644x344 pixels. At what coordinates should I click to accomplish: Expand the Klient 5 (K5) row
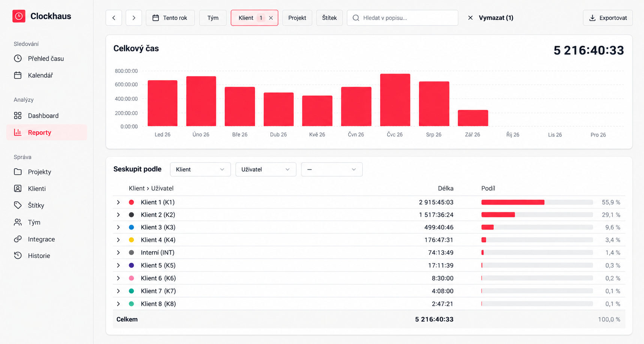coord(119,266)
